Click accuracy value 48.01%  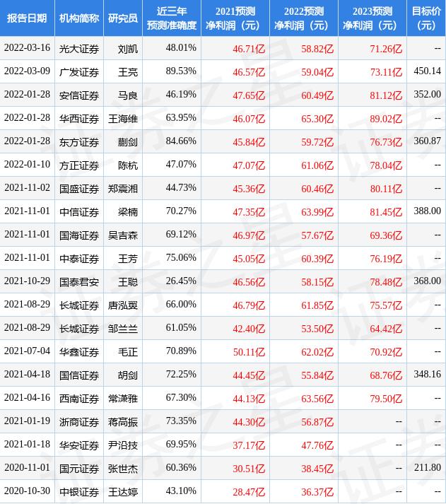click(181, 48)
